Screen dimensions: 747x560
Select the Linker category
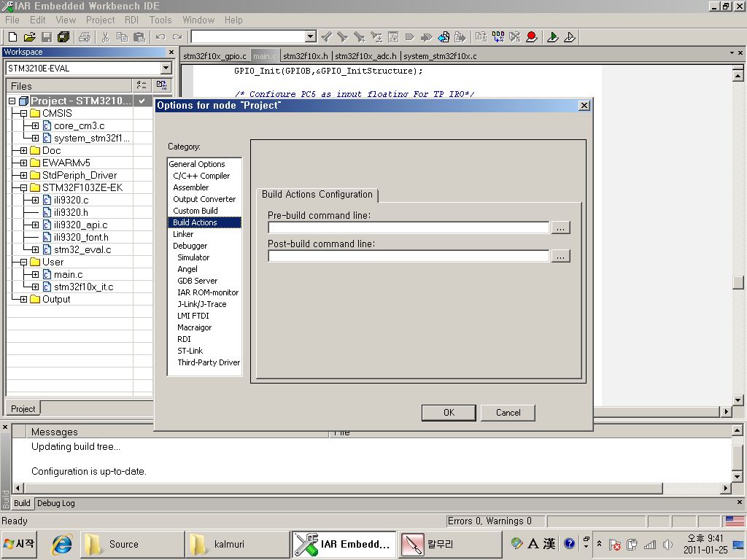pyautogui.click(x=183, y=234)
